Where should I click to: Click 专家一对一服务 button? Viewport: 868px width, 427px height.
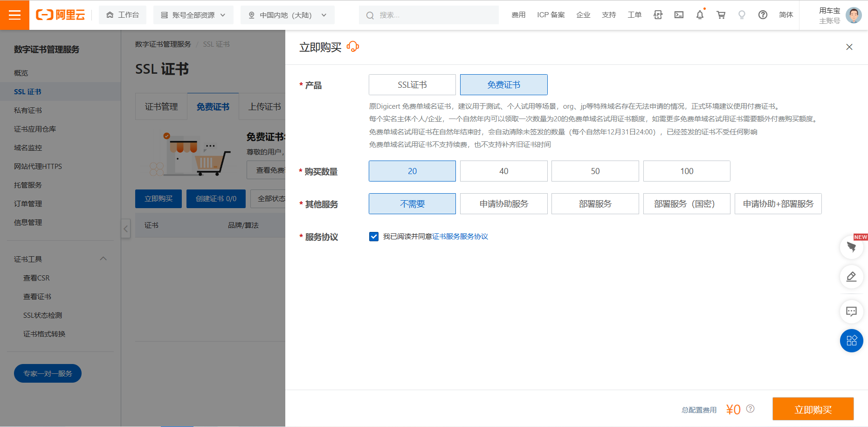pyautogui.click(x=48, y=373)
